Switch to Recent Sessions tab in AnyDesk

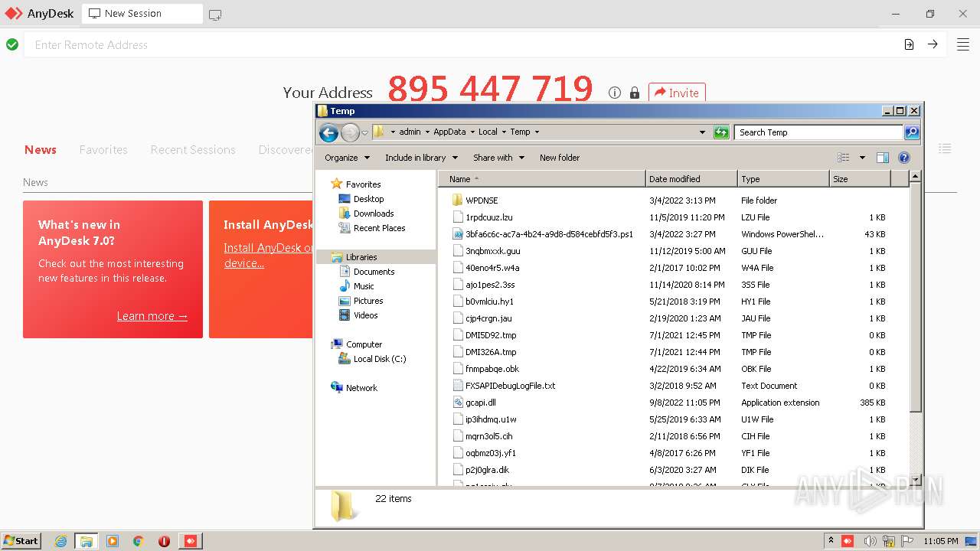(x=193, y=150)
